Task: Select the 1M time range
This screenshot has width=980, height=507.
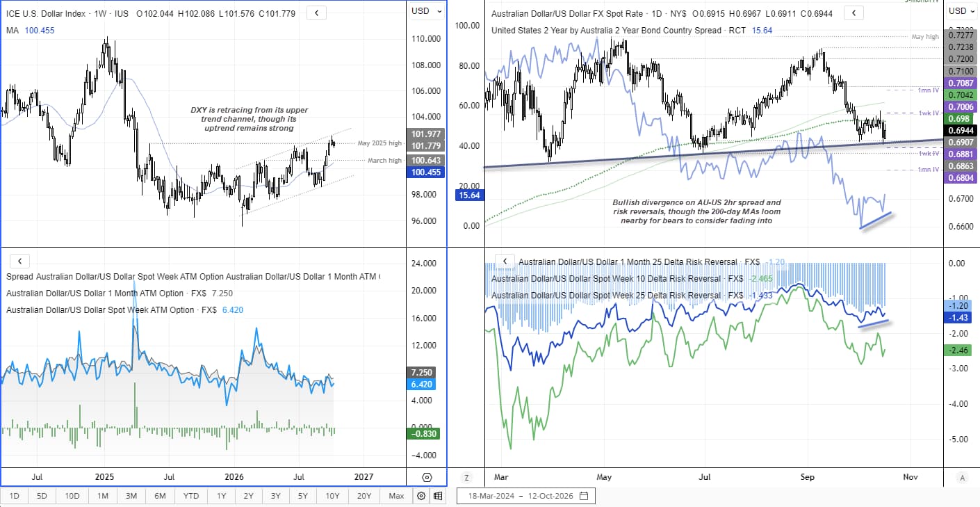Action: [x=102, y=496]
